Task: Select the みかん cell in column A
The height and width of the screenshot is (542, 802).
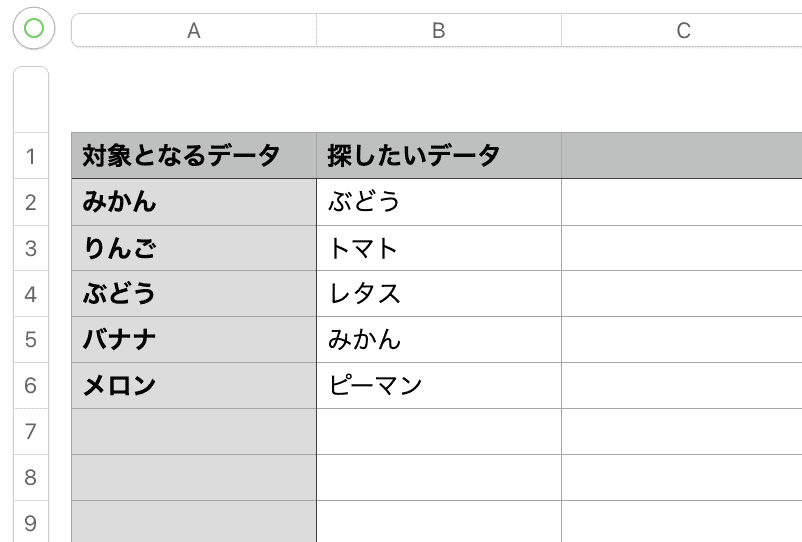Action: pyautogui.click(x=194, y=202)
